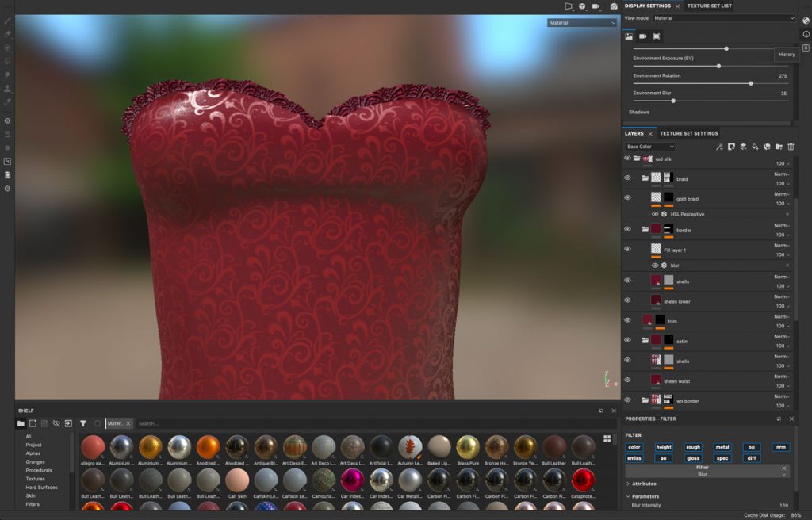
Task: Click the 3D cube view icon above viewport
Action: point(582,6)
